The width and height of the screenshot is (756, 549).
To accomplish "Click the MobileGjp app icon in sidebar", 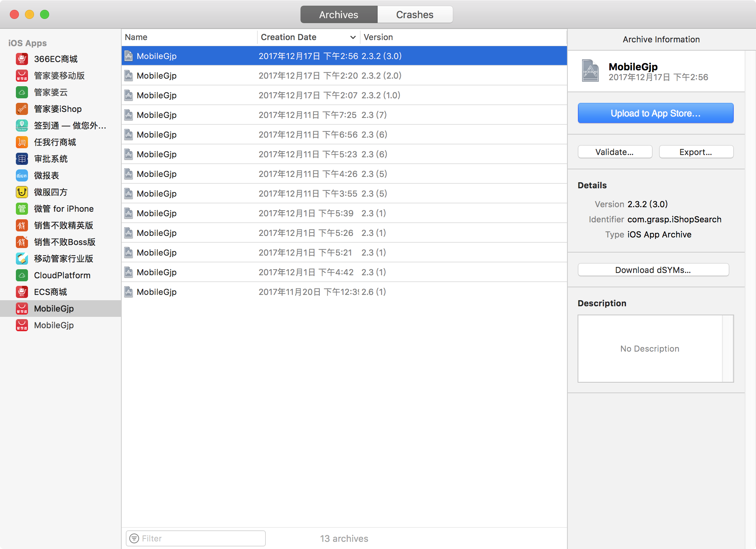I will (x=22, y=308).
